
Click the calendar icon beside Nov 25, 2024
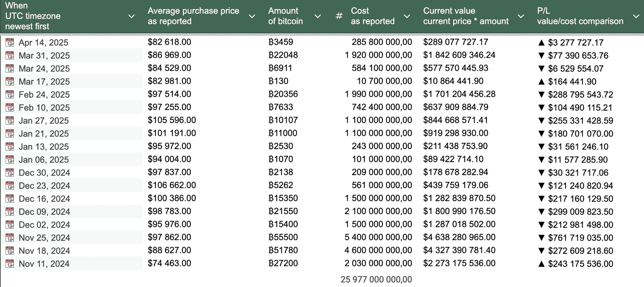click(10, 238)
